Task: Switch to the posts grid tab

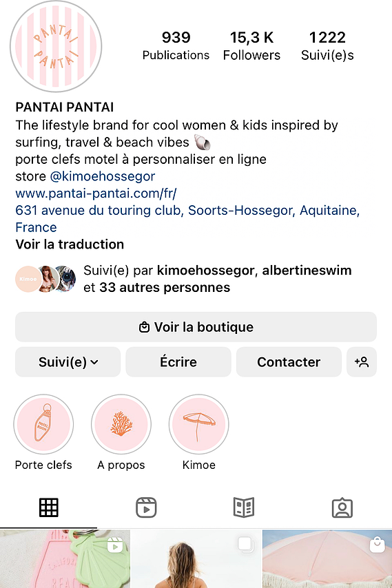Action: [x=49, y=507]
